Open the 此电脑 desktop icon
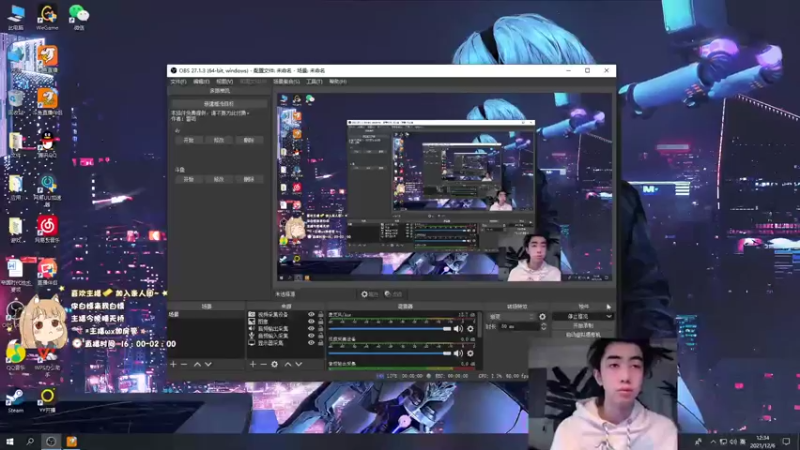Viewport: 800px width, 450px height. click(16, 17)
